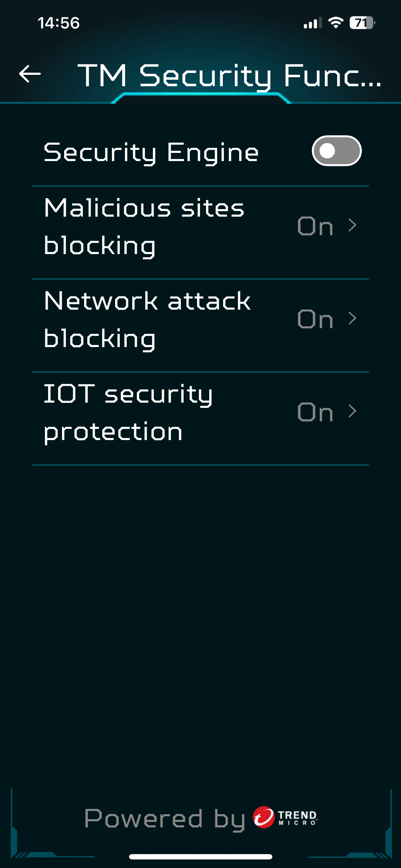The height and width of the screenshot is (868, 401).
Task: Tap the TM Security Func... page title
Action: [x=230, y=76]
